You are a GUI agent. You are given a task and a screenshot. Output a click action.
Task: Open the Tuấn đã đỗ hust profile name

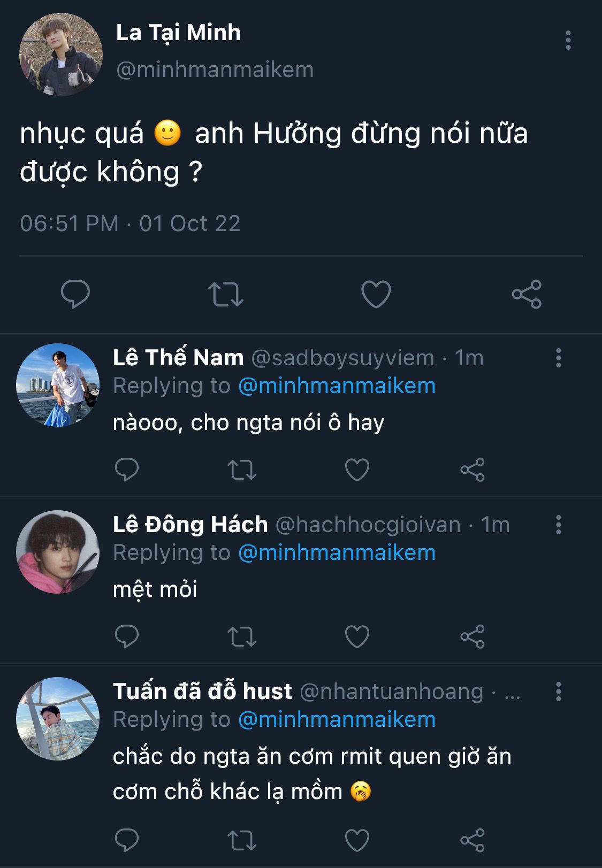(202, 691)
